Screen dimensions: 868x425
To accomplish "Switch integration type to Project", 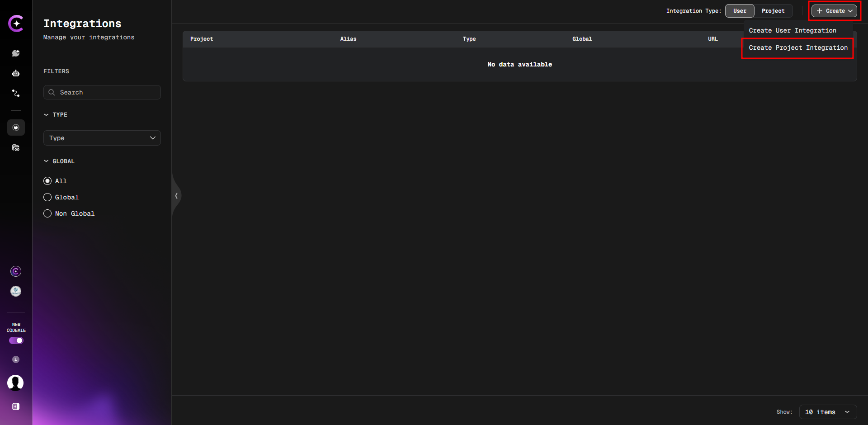I will [x=774, y=11].
